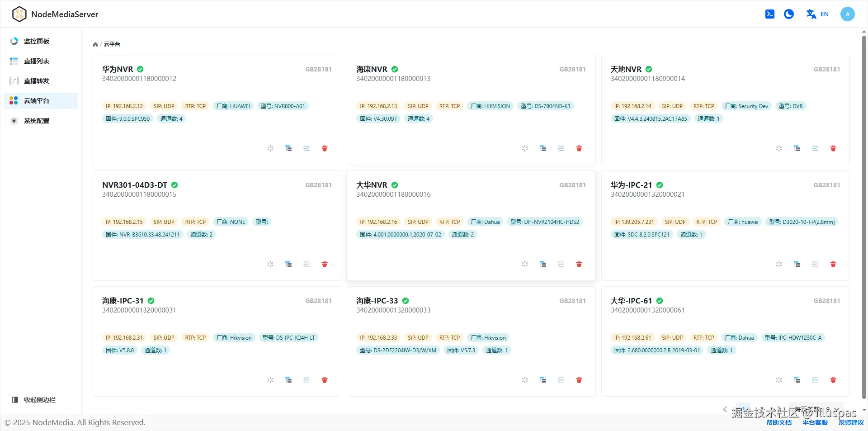Open 直播列表 in the sidebar
The height and width of the screenshot is (431, 868).
coord(41,61)
